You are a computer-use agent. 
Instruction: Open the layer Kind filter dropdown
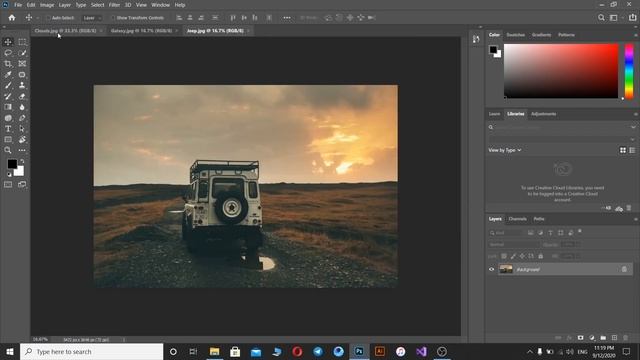point(506,233)
